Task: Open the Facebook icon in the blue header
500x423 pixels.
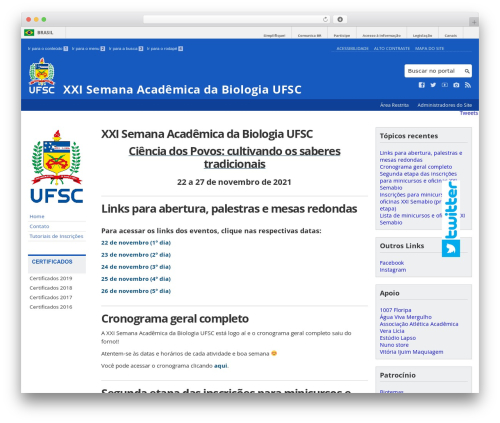Action: coord(422,85)
